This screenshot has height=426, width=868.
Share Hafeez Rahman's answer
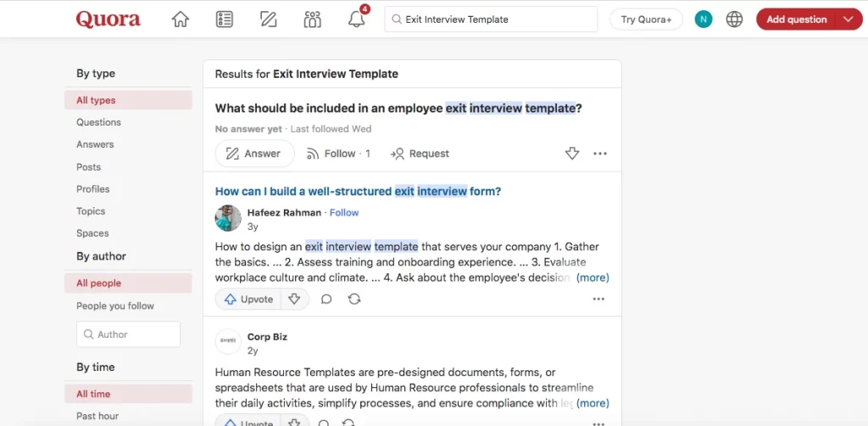click(354, 300)
